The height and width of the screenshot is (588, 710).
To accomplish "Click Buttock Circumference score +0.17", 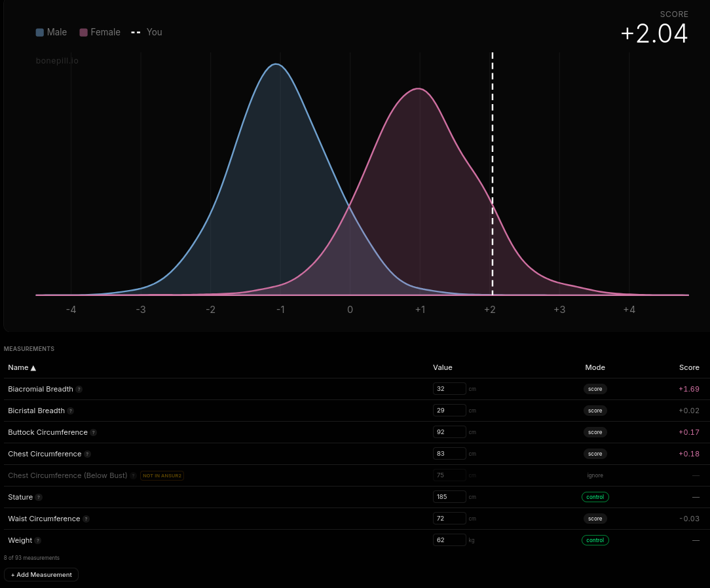I will (689, 432).
